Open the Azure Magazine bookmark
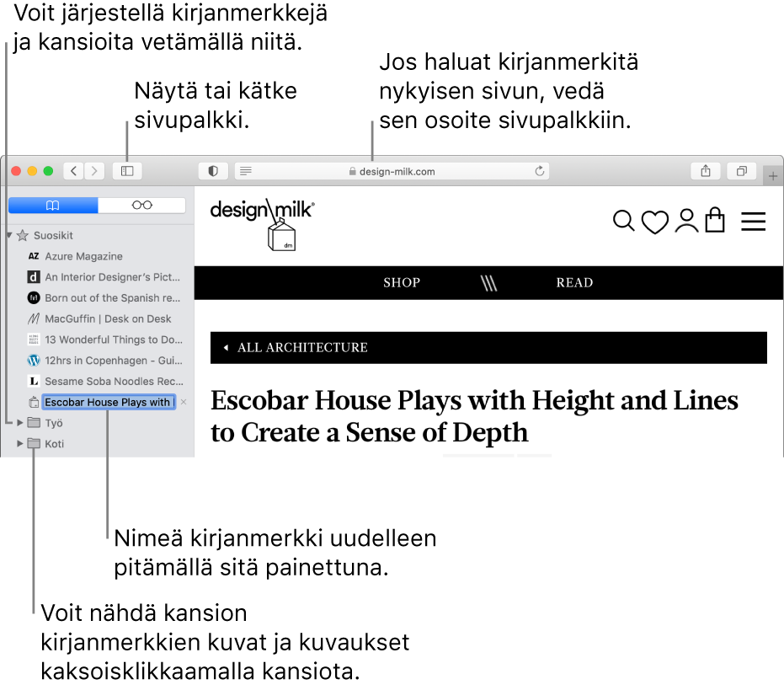 83,256
